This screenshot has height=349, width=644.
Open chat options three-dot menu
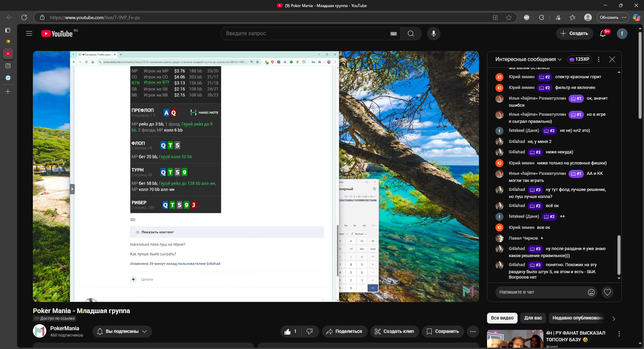599,59
